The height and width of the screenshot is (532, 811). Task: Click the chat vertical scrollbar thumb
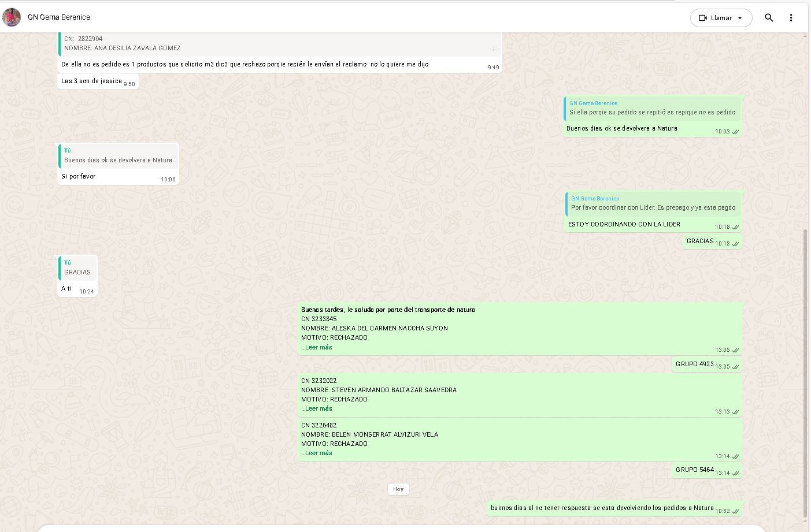pos(806,373)
